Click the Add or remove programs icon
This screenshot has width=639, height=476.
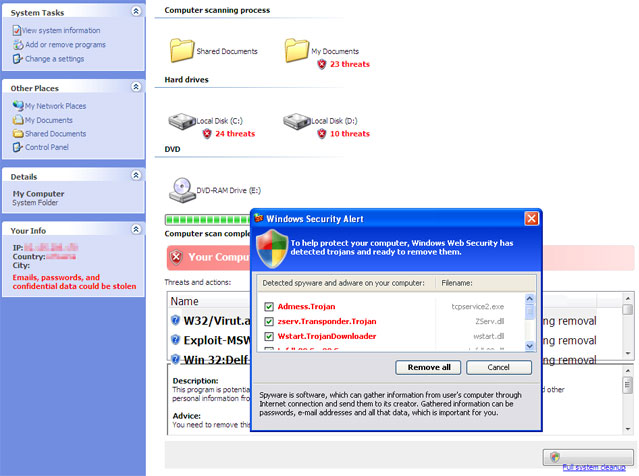tap(18, 44)
